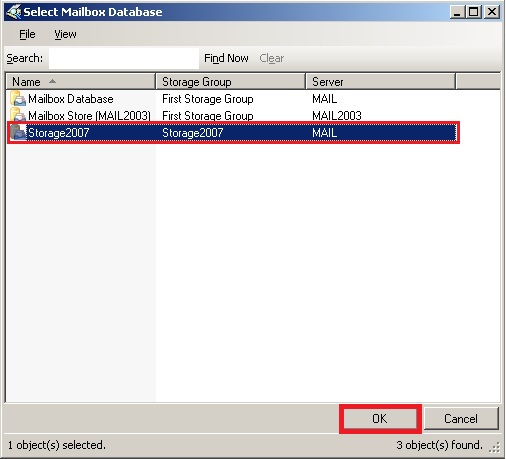Click the title bar application icon

click(14, 12)
